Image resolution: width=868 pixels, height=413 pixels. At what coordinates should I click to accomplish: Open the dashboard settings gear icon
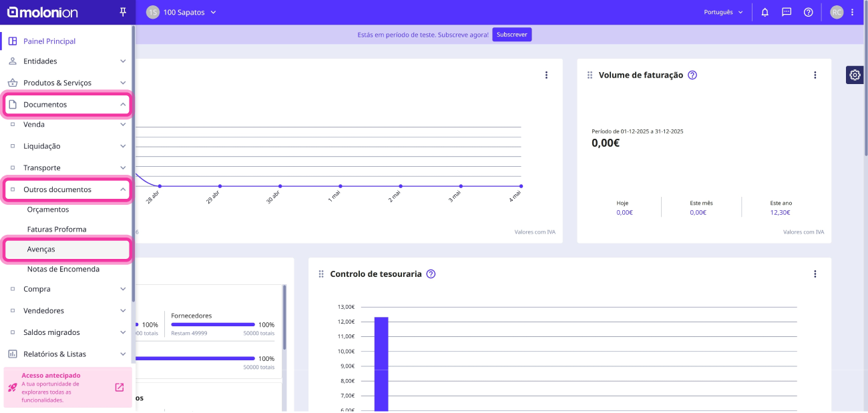click(x=855, y=75)
